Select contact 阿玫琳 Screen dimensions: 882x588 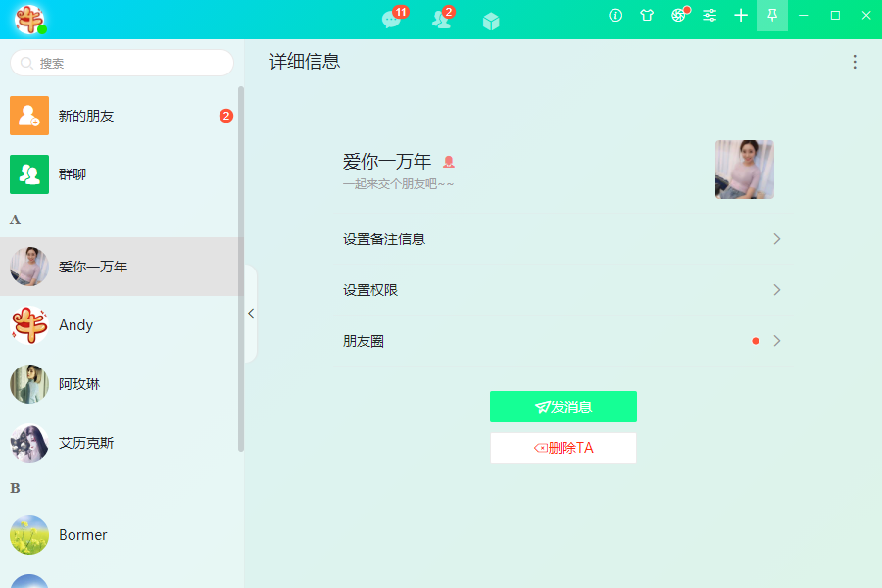click(122, 384)
